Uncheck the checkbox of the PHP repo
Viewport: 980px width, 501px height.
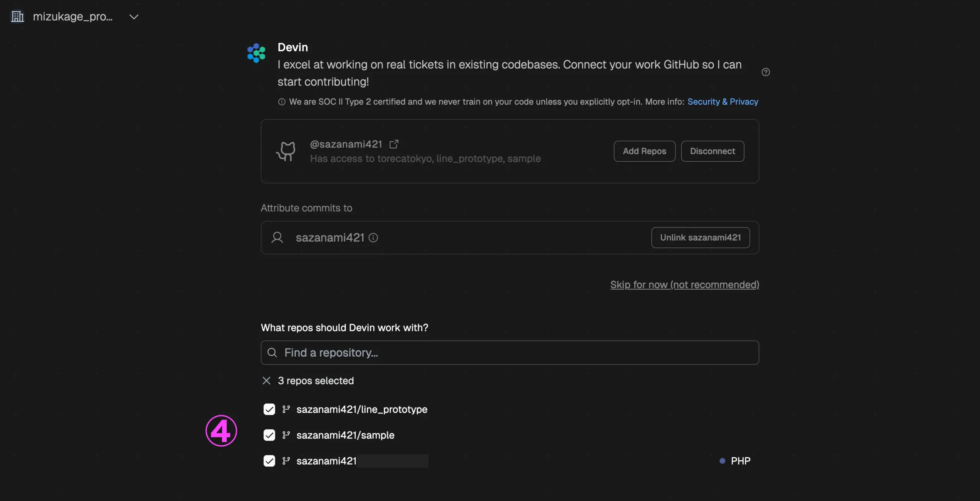(269, 461)
